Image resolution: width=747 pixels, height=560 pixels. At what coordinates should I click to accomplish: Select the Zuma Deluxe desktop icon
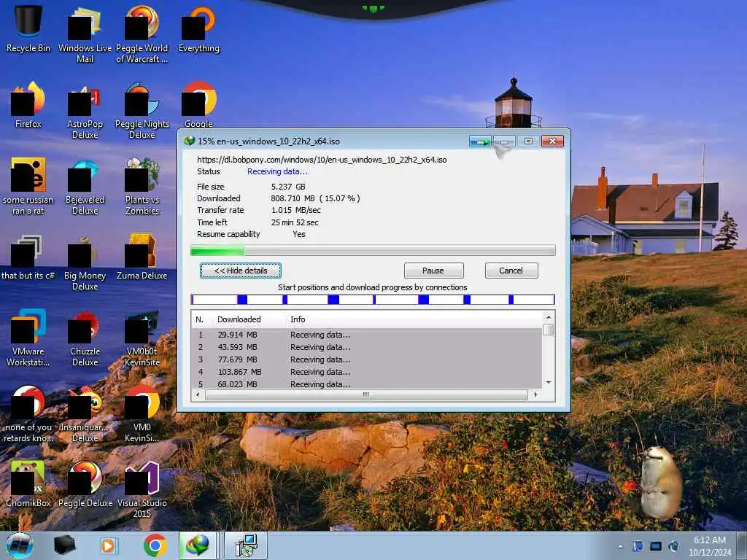click(x=142, y=257)
